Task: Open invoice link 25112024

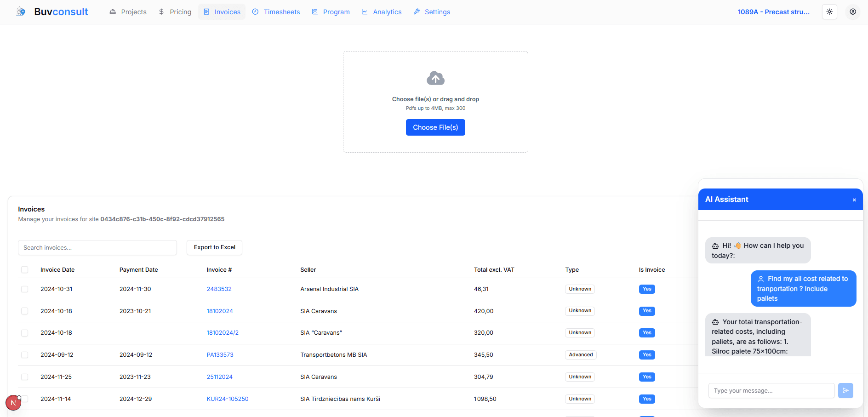Action: coord(220,377)
